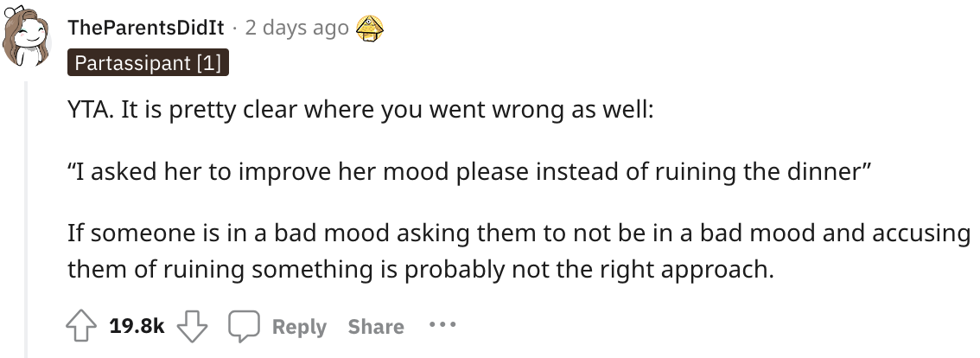
Task: Click the speech bubble reply icon
Action: (243, 327)
